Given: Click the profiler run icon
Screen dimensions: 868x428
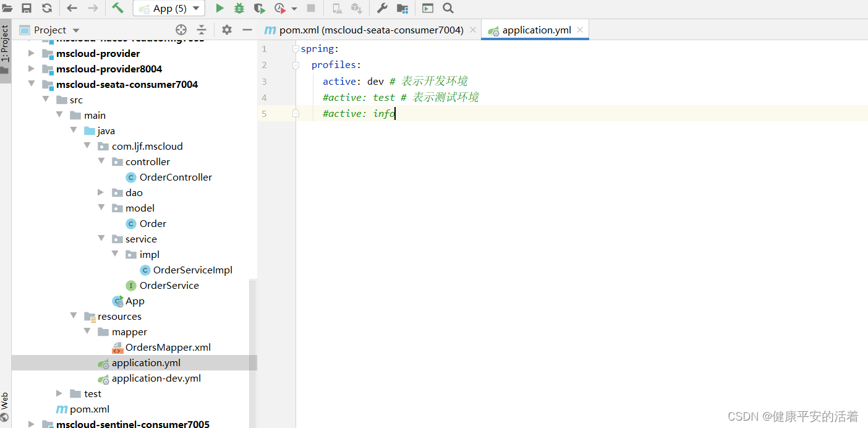Looking at the screenshot, I should tap(280, 8).
